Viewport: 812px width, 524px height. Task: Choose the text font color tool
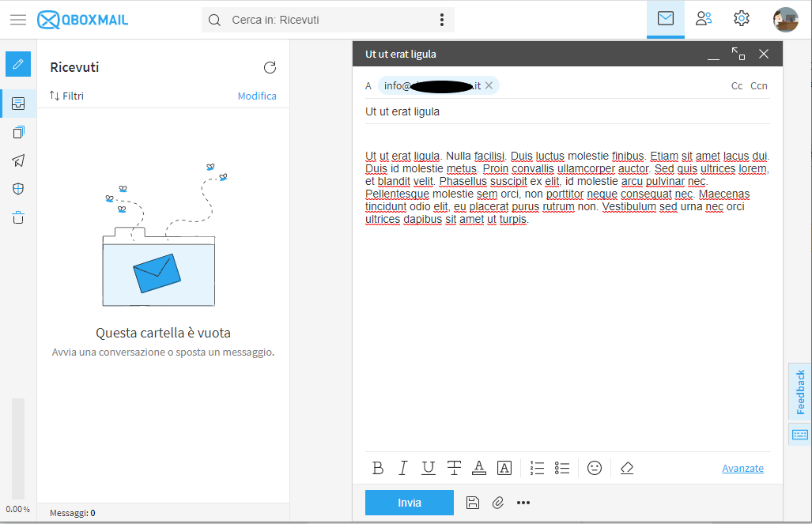(478, 468)
